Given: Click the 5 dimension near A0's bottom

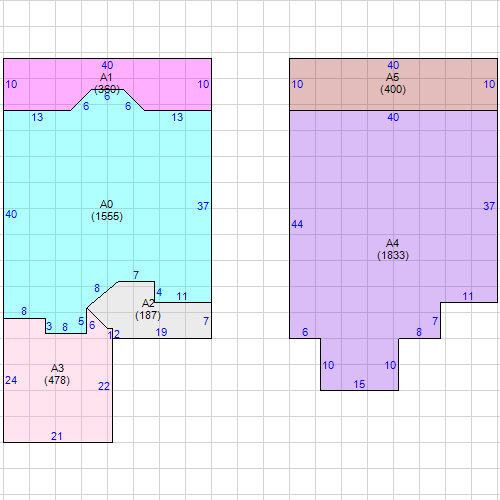Looking at the screenshot, I should pyautogui.click(x=81, y=321).
